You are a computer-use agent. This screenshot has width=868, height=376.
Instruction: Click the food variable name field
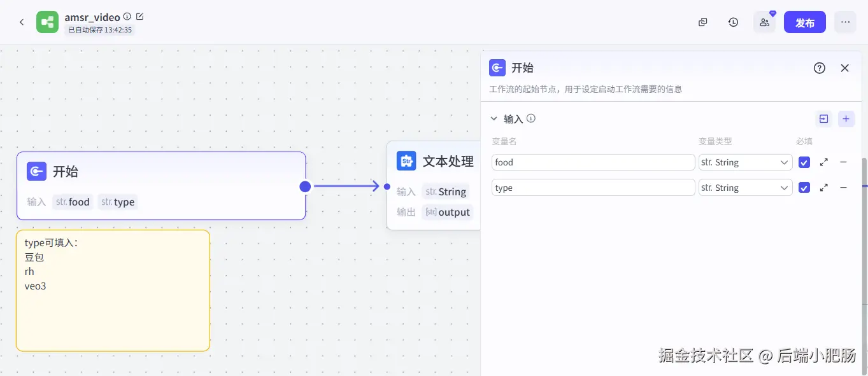(x=593, y=162)
